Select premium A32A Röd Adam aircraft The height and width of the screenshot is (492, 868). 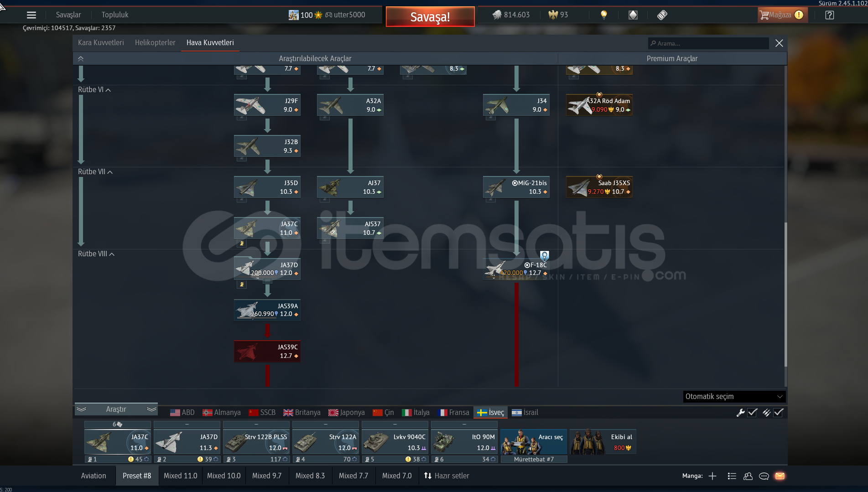tap(599, 105)
